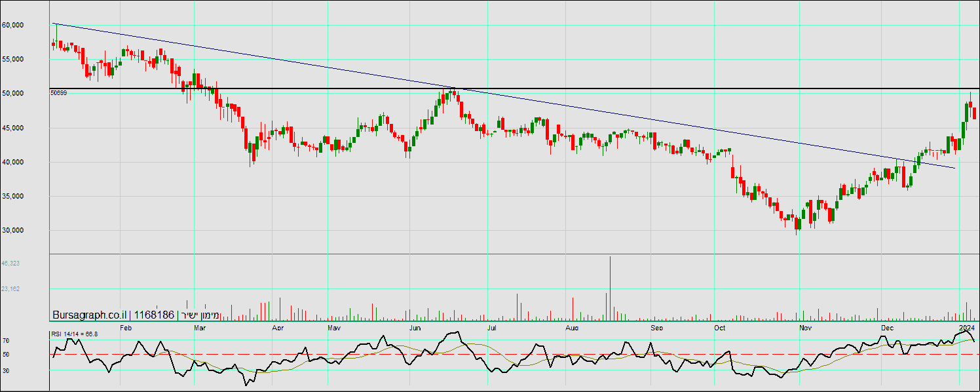Click the security number 1168186 label
Image resolution: width=980 pixels, height=392 pixels.
[154, 315]
